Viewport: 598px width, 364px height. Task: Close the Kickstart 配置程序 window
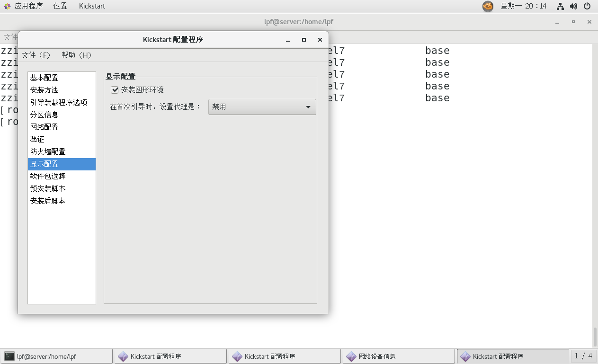[x=320, y=40]
